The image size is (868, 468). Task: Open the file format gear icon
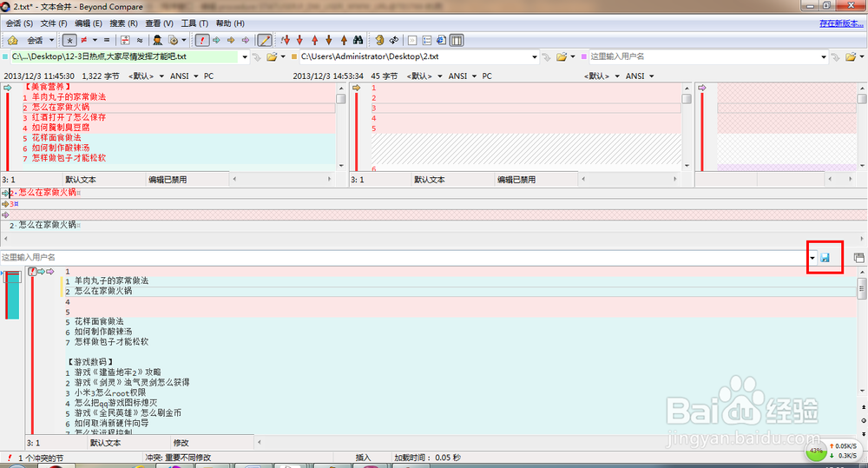(174, 40)
